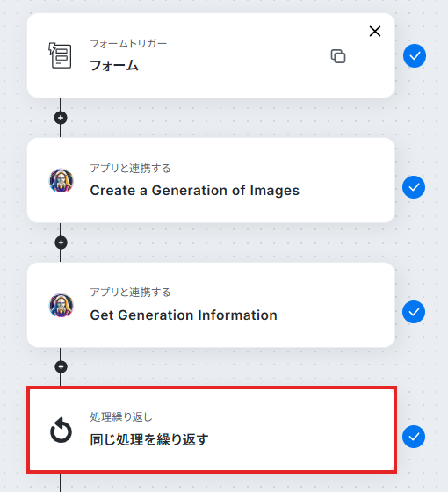
Task: Click blue checkmark beside Create a Generation of Images
Action: pyautogui.click(x=414, y=187)
